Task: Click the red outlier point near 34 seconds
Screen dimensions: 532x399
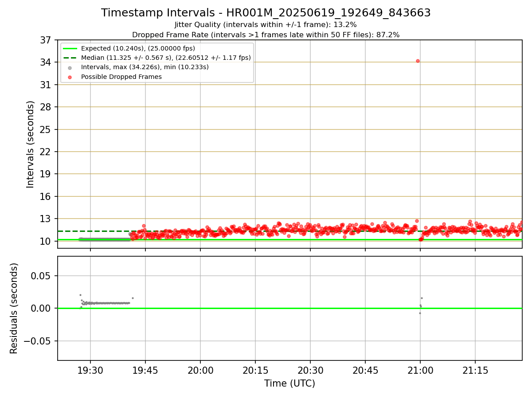Action: pyautogui.click(x=418, y=61)
